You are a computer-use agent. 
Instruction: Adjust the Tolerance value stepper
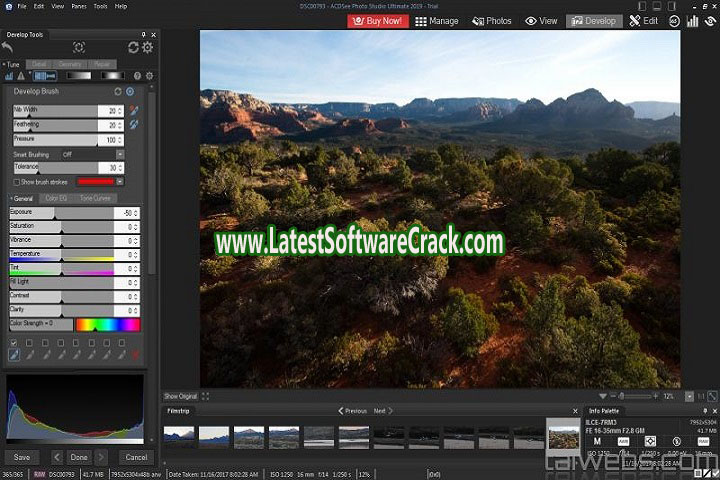click(120, 168)
